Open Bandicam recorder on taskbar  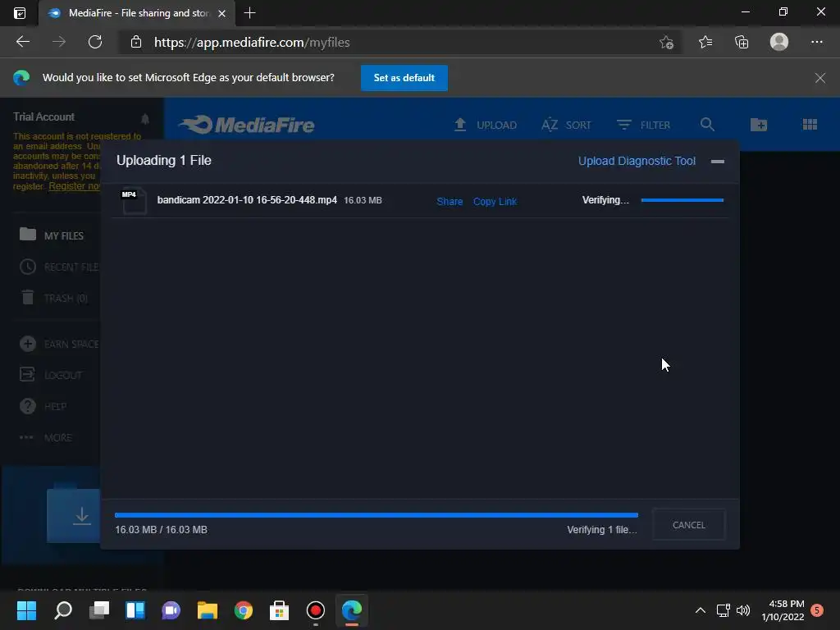316,610
